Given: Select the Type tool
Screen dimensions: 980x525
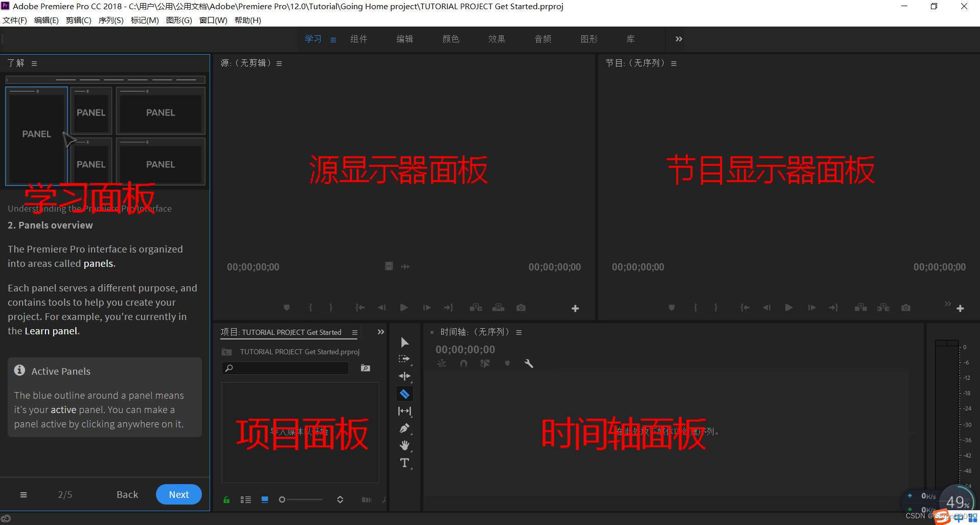Looking at the screenshot, I should [404, 463].
